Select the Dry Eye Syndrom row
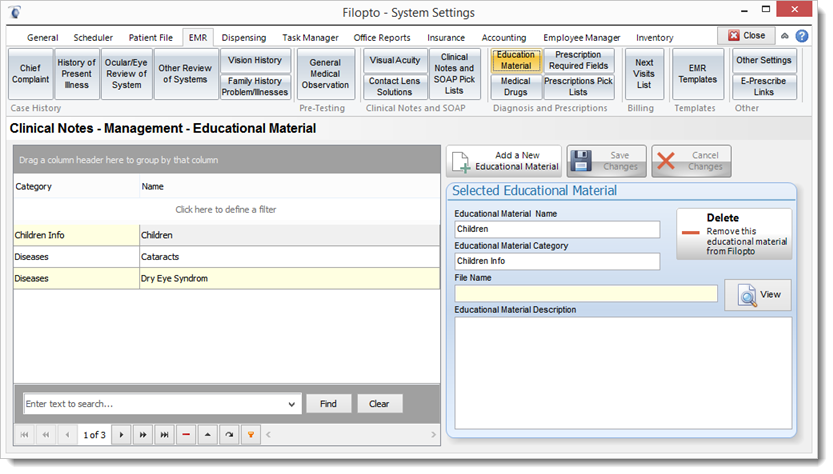 tap(227, 278)
